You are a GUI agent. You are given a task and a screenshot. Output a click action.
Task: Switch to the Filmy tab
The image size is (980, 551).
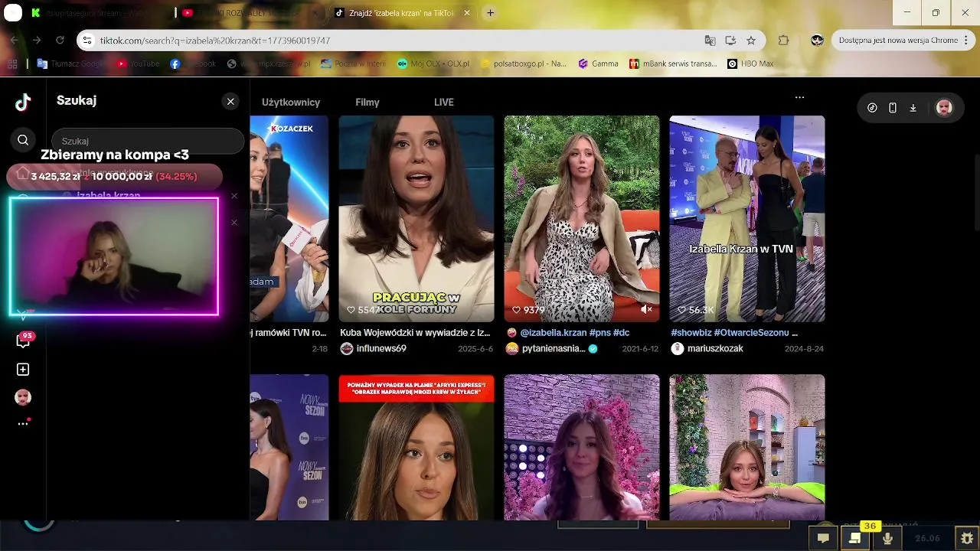pos(367,102)
